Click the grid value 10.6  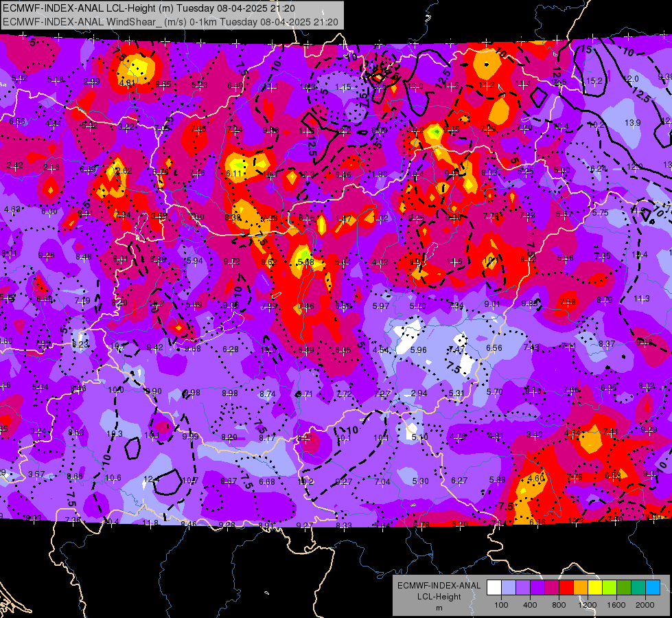tap(113, 478)
